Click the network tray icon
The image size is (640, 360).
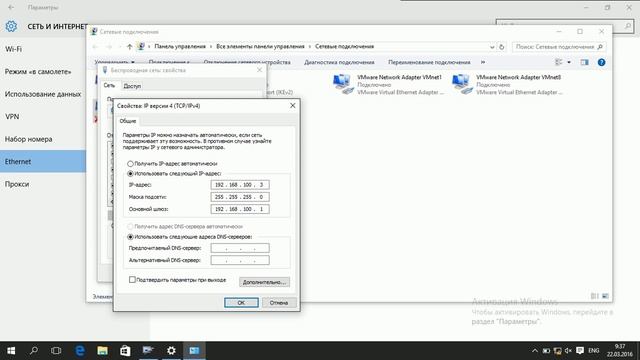[x=557, y=351]
